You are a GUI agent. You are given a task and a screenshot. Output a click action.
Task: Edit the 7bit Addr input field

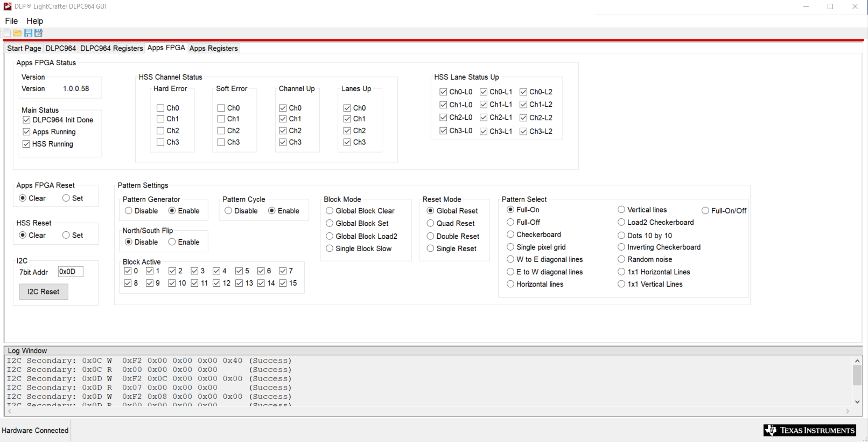70,272
